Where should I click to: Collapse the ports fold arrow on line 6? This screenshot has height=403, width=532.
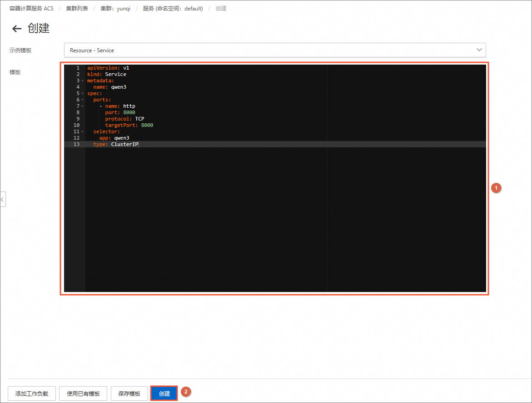(x=82, y=100)
